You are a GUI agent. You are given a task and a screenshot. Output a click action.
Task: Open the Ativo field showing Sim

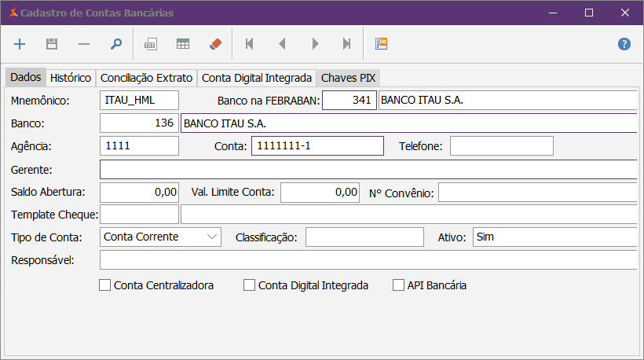tap(555, 237)
